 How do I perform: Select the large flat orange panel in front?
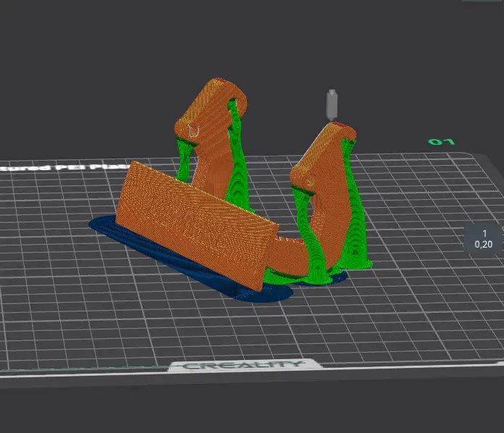click(188, 219)
